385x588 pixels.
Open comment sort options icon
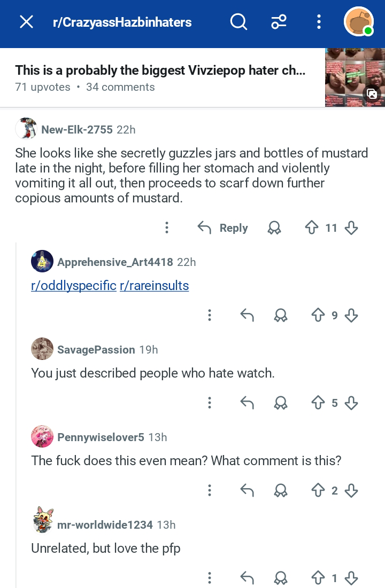click(279, 22)
